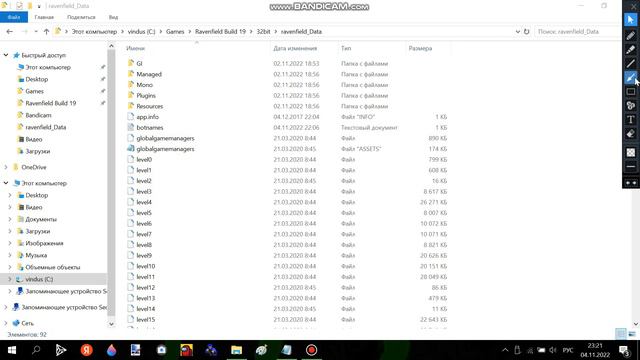Click the Bandicam record icon in taskbar
The height and width of the screenshot is (360, 640).
point(311,350)
